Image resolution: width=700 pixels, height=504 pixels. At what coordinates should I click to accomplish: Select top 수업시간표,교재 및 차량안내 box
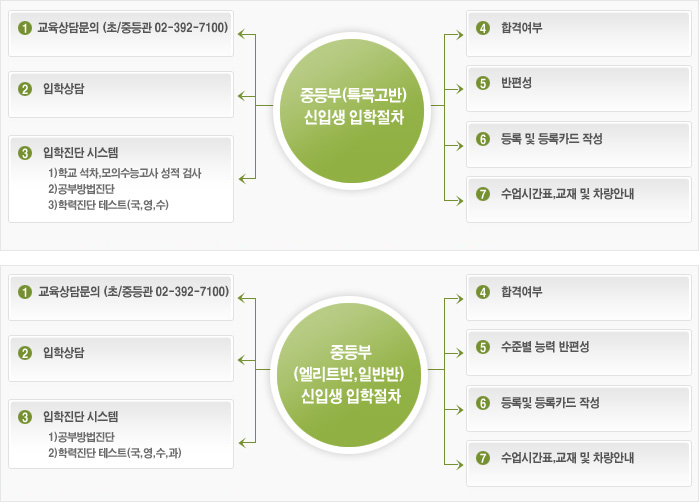click(579, 200)
